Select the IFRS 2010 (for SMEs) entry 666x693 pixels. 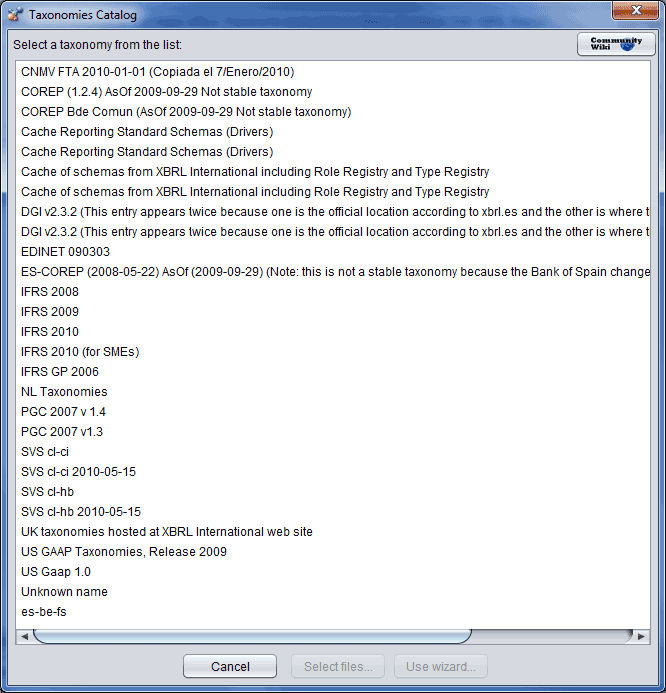pos(332,351)
